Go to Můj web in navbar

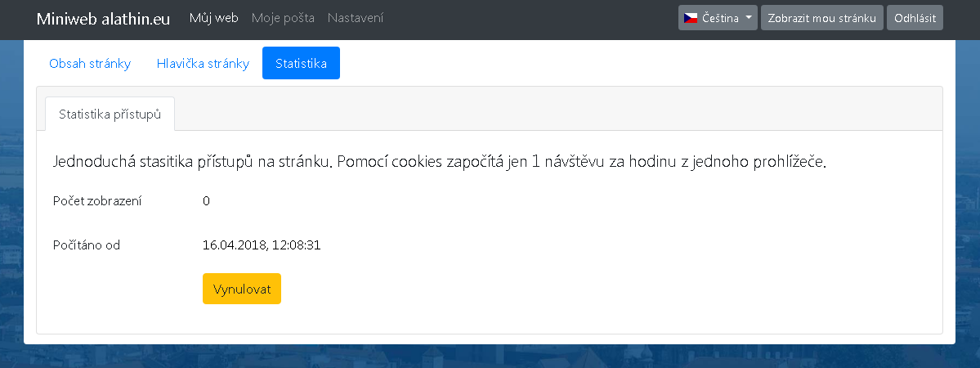point(213,18)
